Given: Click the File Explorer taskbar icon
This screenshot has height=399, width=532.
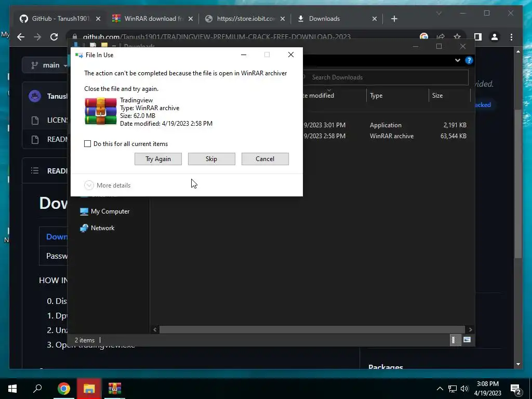Looking at the screenshot, I should coord(89,389).
